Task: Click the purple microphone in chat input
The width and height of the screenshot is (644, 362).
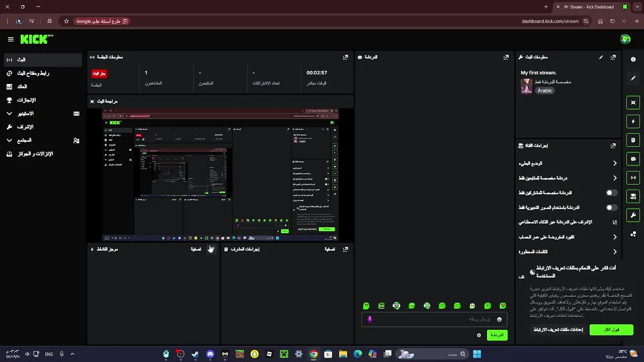Action: (x=370, y=319)
